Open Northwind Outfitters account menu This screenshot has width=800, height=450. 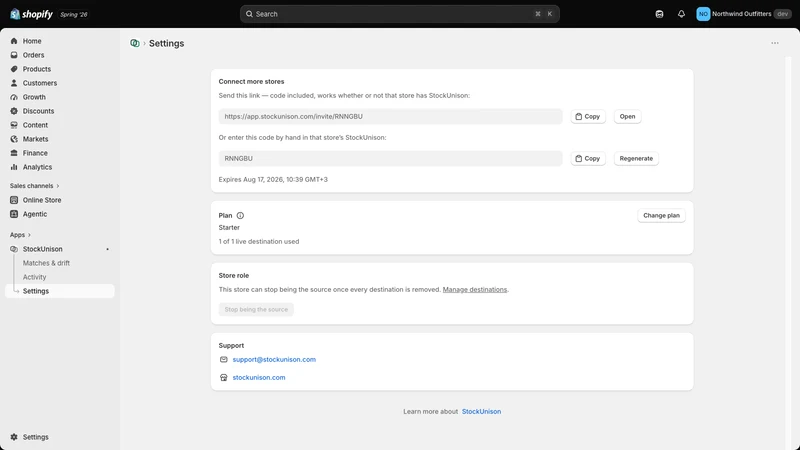point(744,14)
